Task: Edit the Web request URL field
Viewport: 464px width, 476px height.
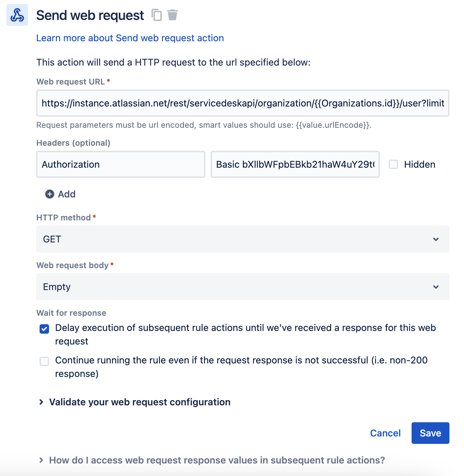Action: [x=243, y=103]
